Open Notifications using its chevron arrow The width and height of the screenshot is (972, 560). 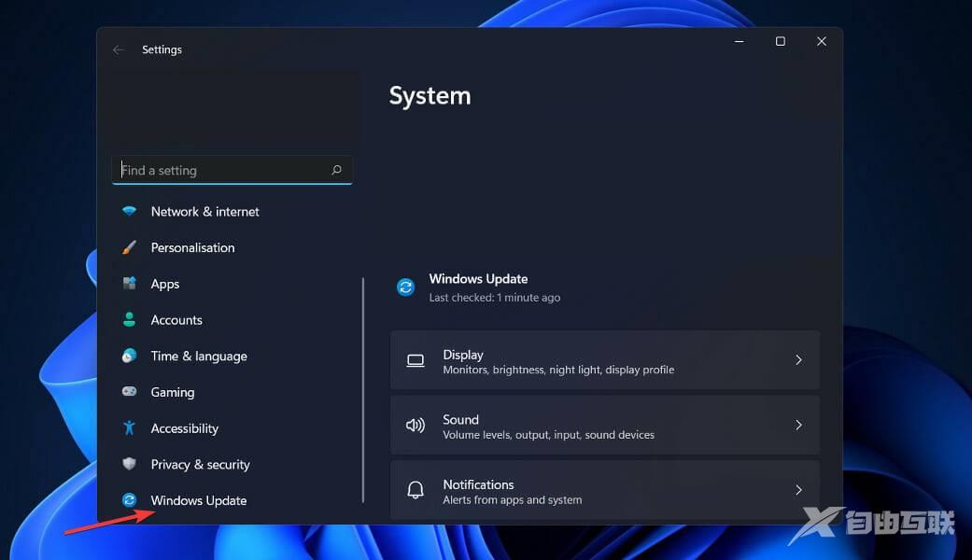coord(798,490)
